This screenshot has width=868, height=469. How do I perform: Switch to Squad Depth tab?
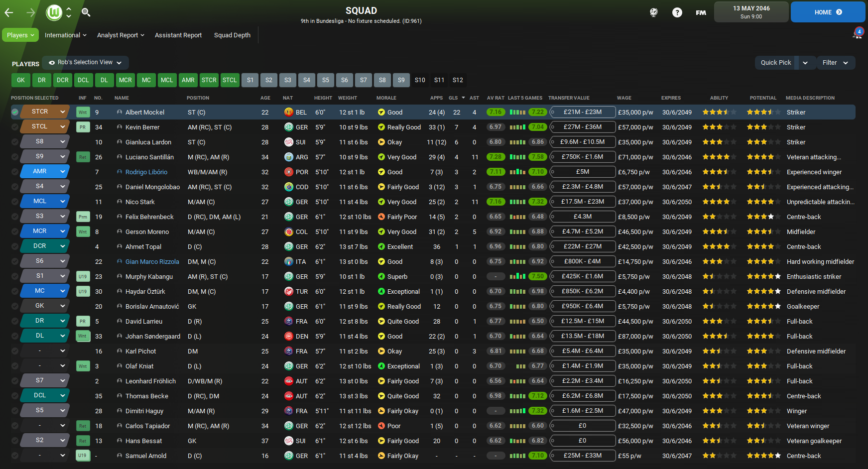coord(232,35)
